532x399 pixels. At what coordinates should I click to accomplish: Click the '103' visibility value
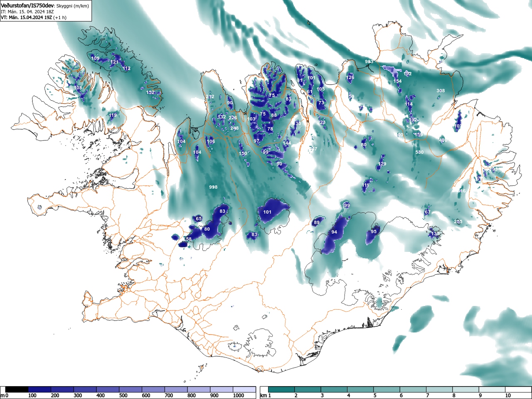click(x=251, y=119)
